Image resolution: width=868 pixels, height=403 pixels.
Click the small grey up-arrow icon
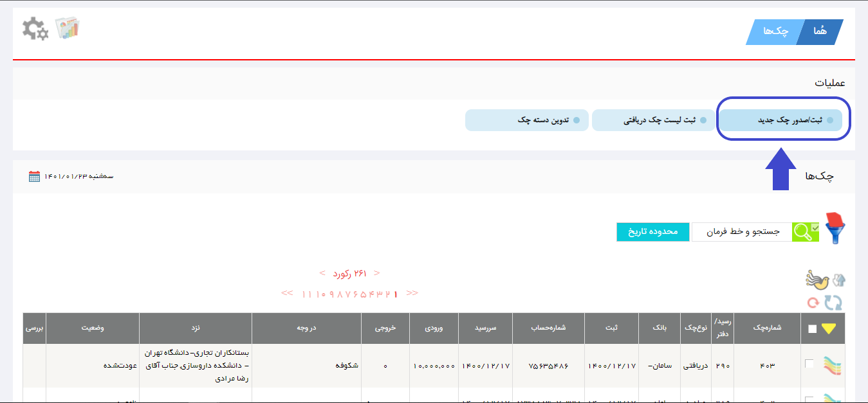[x=838, y=280]
